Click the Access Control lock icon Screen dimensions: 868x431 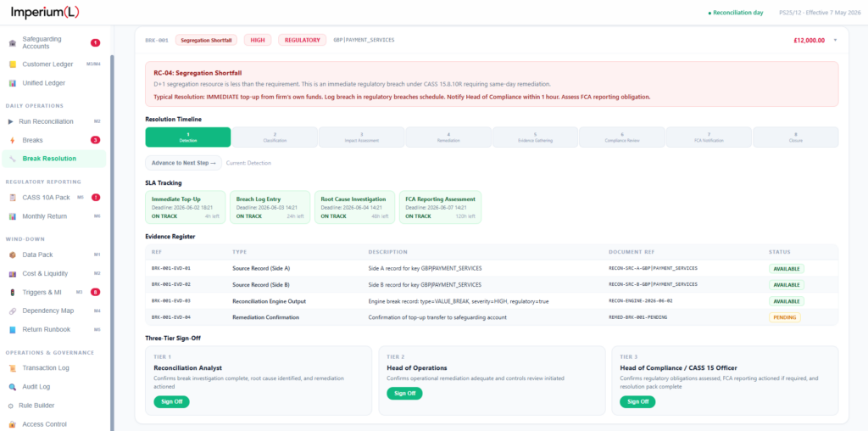pos(13,424)
